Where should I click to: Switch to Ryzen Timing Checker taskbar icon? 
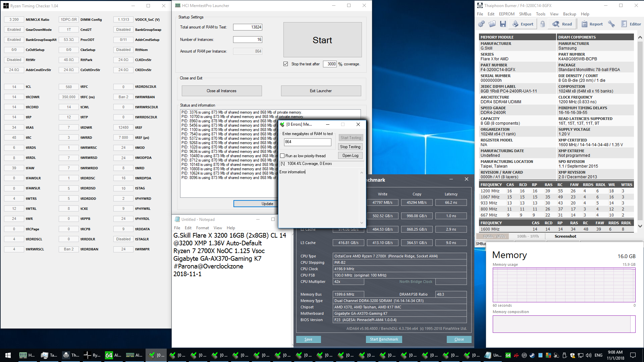tap(92, 355)
